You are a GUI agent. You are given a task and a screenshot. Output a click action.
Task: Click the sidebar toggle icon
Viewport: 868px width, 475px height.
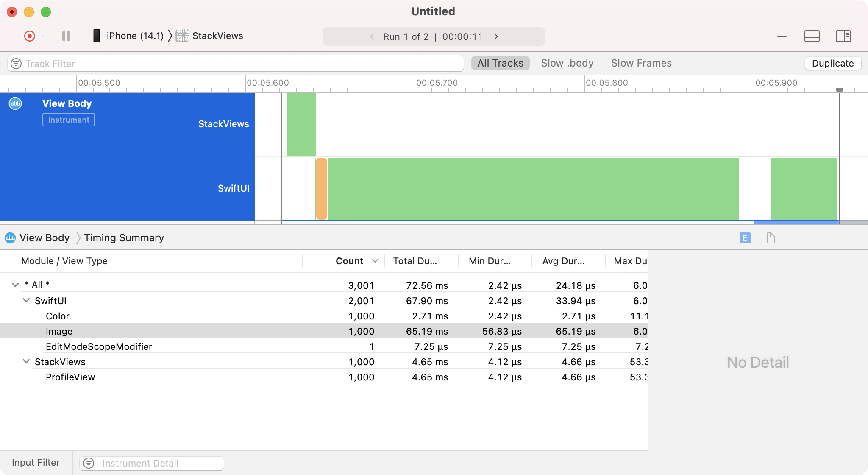point(843,36)
